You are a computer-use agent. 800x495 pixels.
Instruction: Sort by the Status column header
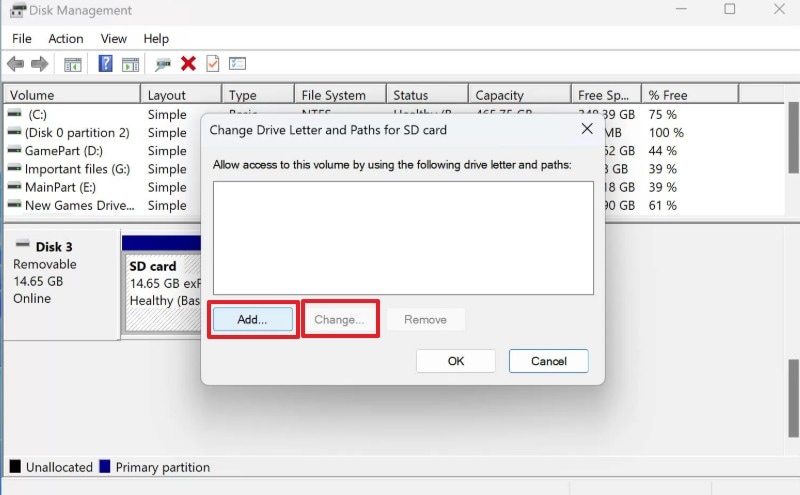[428, 95]
